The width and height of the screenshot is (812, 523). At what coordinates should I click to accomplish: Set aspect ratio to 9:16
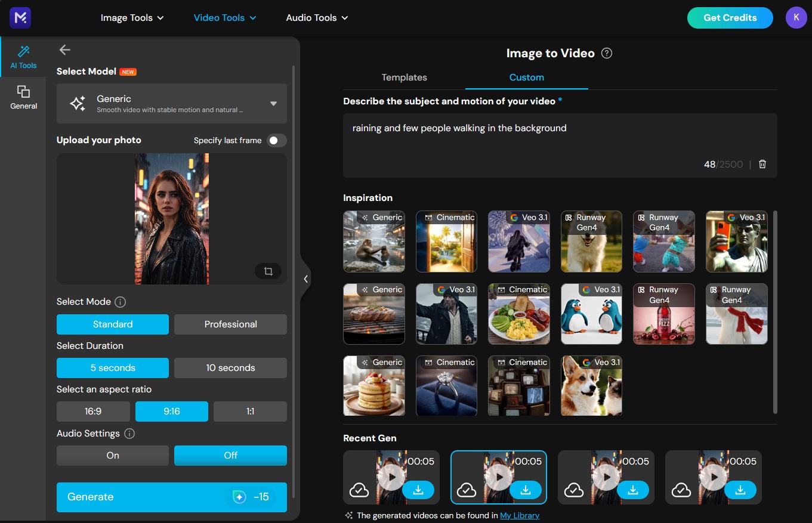pos(172,411)
